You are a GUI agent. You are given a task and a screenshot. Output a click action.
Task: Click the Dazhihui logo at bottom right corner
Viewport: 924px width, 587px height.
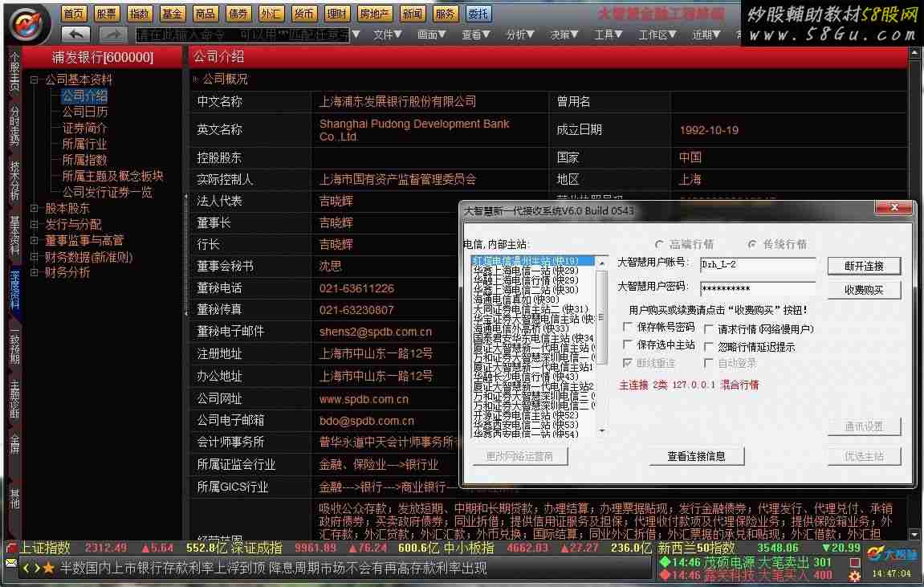(x=891, y=554)
